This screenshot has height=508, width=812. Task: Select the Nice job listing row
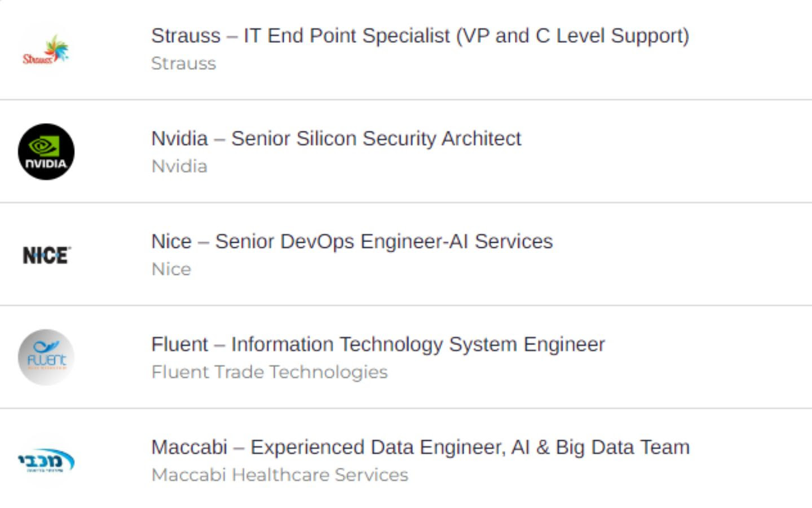(406, 254)
